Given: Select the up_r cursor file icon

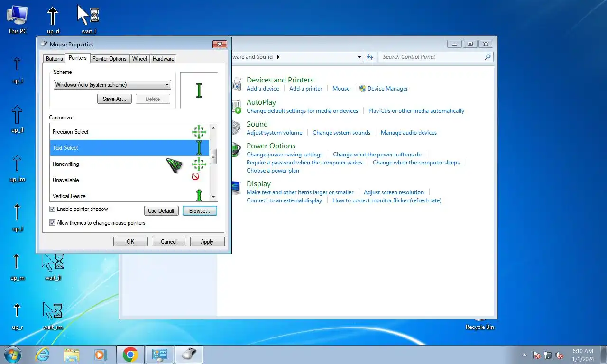Looking at the screenshot, I should 17,316.
